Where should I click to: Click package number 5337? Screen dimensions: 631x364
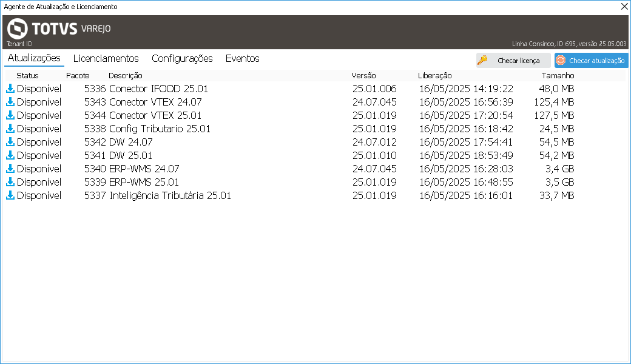[95, 195]
